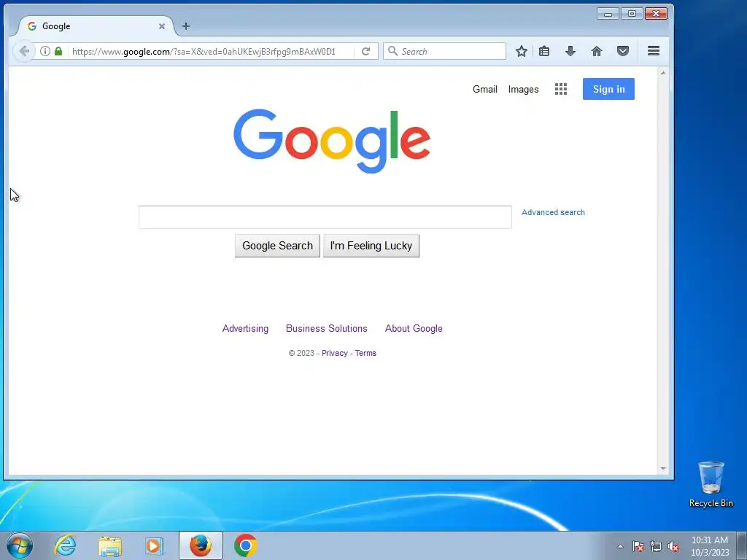Save page to Pocket icon
This screenshot has height=560, width=747.
623,51
